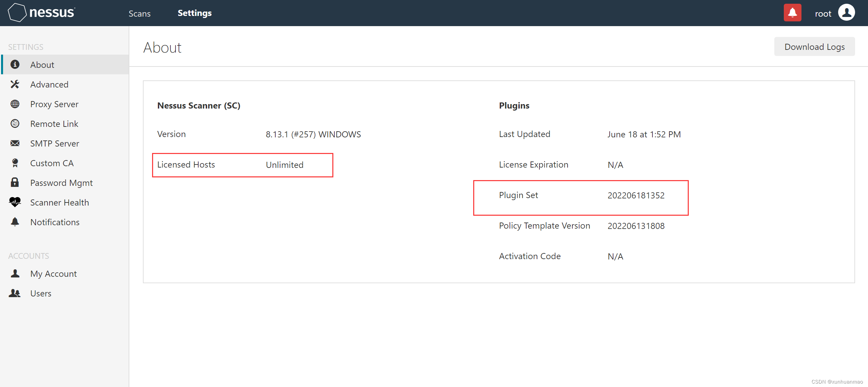The width and height of the screenshot is (868, 387).
Task: Click the Remote Link target icon
Action: (15, 123)
